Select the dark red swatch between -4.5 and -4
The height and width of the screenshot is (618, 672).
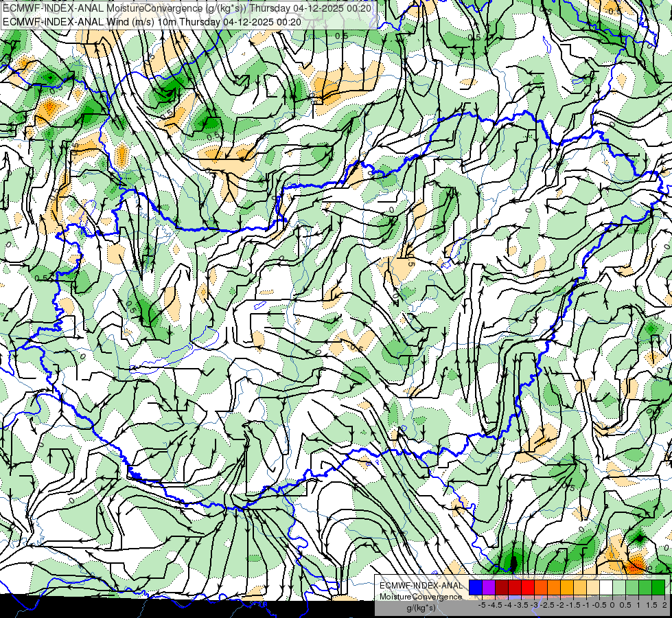(502, 588)
